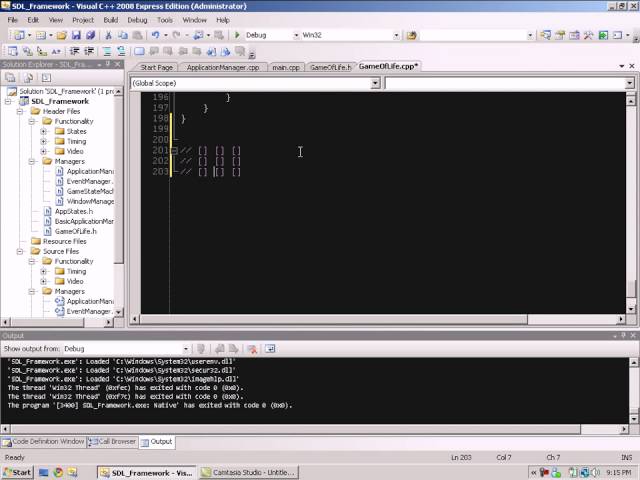The width and height of the screenshot is (640, 480).
Task: Click the Copy toolbar icon
Action: point(123,35)
